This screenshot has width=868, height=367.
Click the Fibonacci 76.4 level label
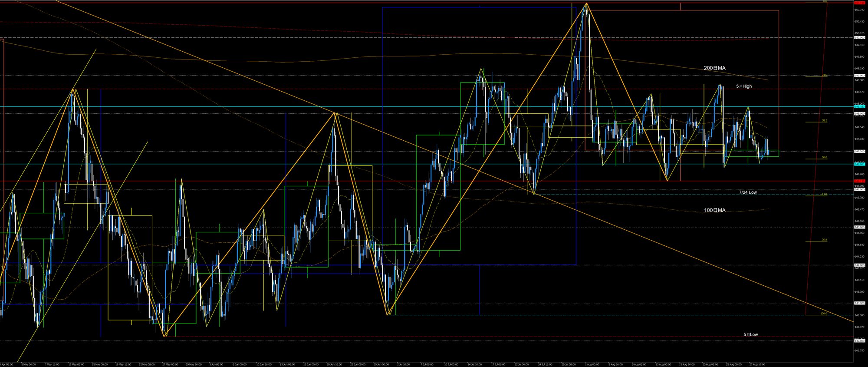coord(824,240)
